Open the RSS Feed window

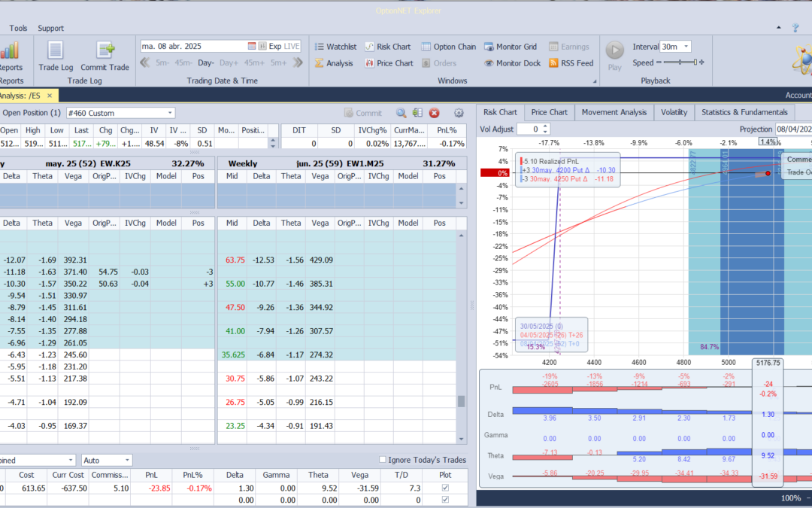(571, 63)
